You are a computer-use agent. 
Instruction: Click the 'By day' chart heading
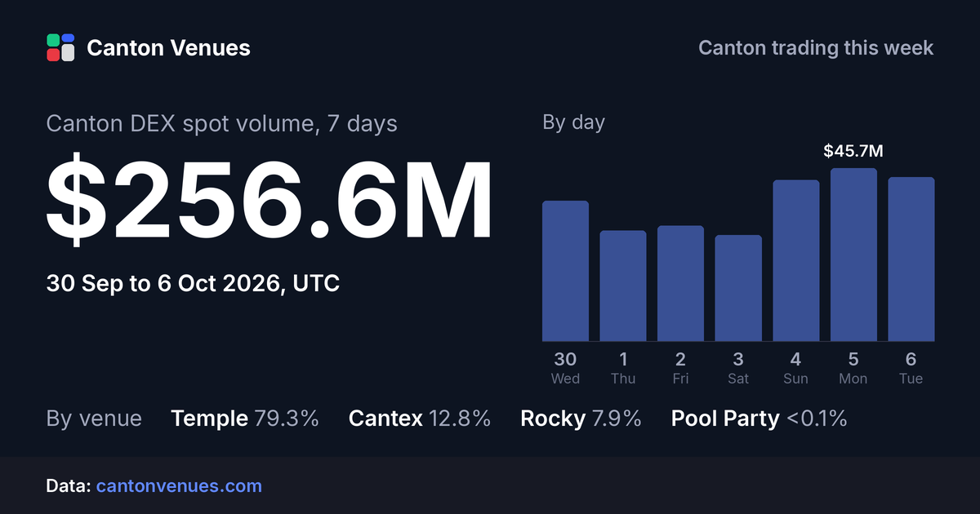(573, 122)
